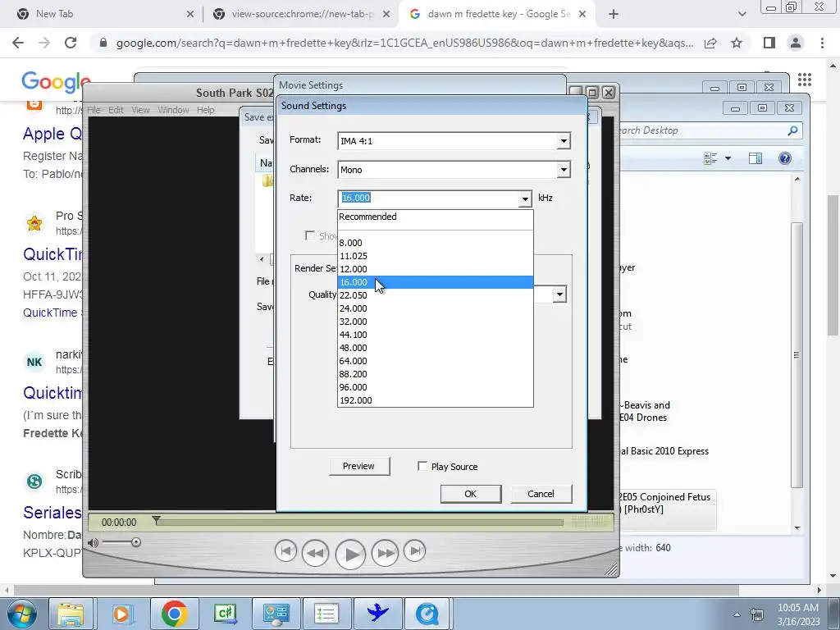
Task: Click the QuickTime fast-forward button
Action: [386, 553]
